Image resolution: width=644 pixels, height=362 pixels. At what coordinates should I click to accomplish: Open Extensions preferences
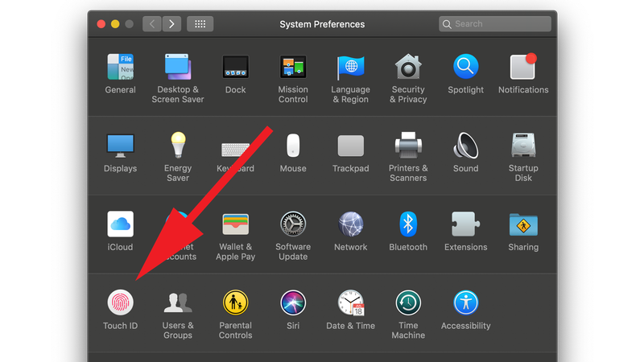[x=466, y=224]
